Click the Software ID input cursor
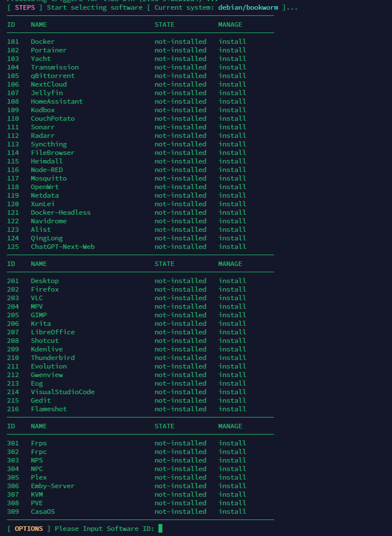 (161, 529)
